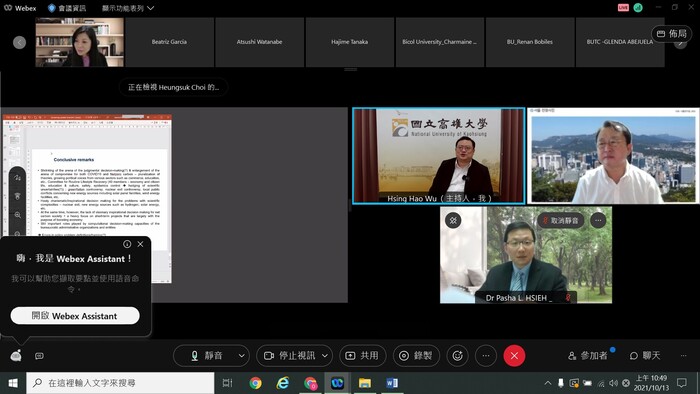Click the info icon in the Webex Assistant popup
The height and width of the screenshot is (394, 700).
coord(127,244)
